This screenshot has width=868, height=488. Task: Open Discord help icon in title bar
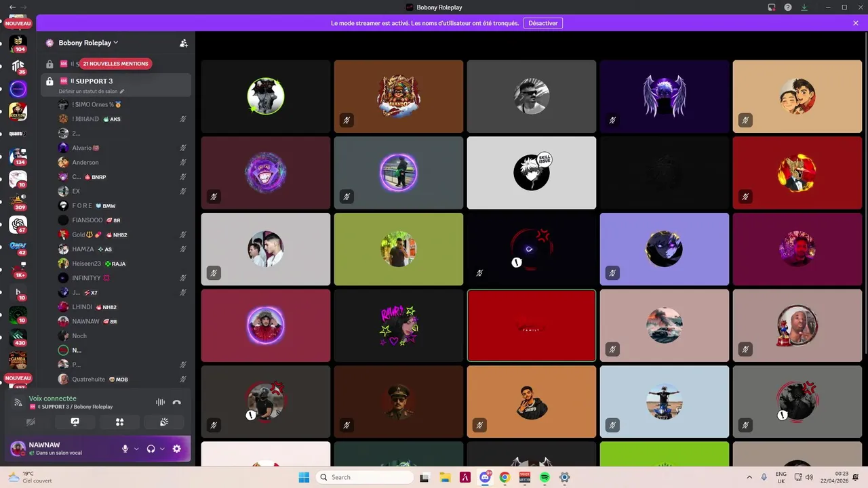pos(788,7)
